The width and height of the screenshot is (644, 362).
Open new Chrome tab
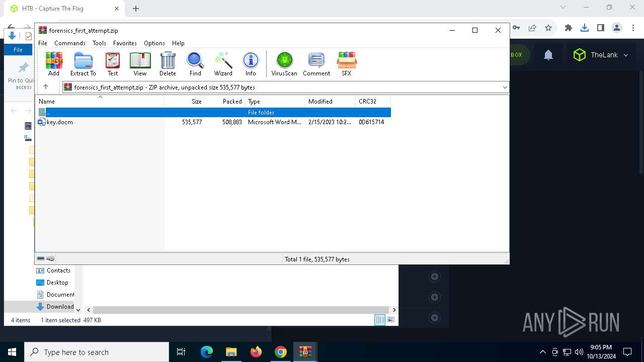tap(136, 9)
